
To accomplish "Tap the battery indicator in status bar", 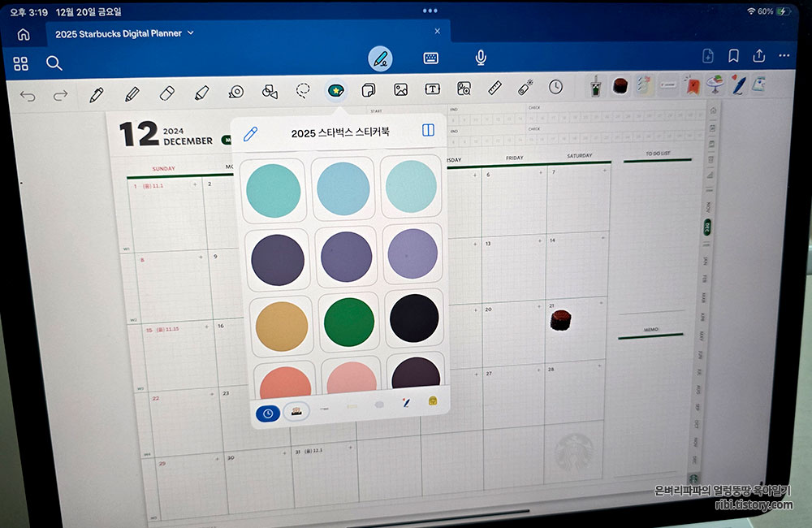I will [784, 11].
